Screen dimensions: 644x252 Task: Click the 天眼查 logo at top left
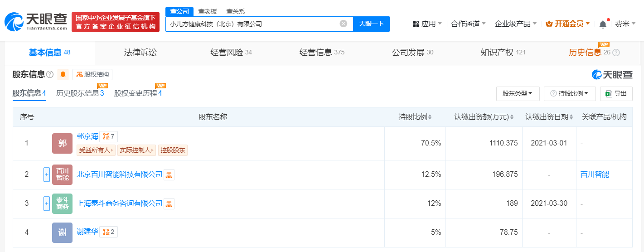pyautogui.click(x=36, y=21)
